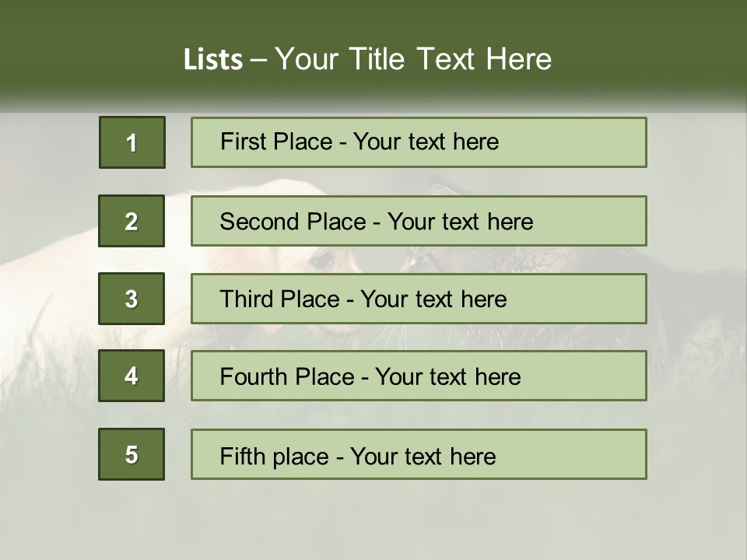
Task: Click the number 3 square
Action: [x=132, y=299]
